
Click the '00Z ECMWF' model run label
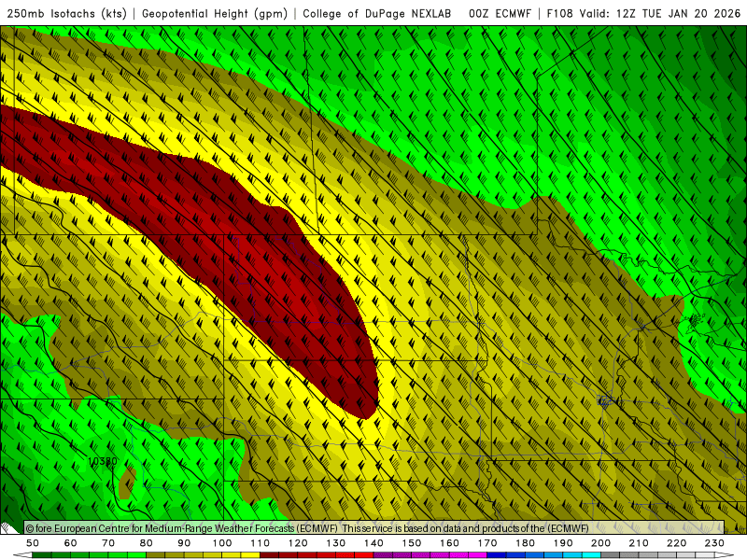click(500, 13)
